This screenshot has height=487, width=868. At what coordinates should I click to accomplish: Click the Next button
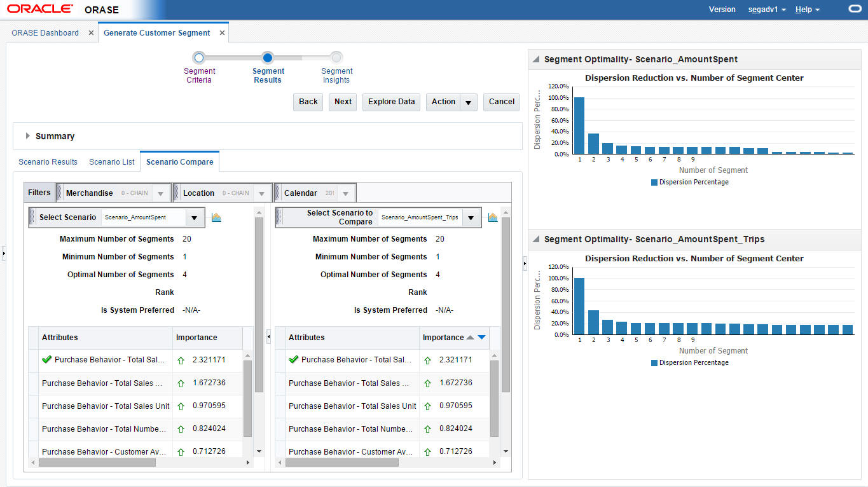pos(343,102)
